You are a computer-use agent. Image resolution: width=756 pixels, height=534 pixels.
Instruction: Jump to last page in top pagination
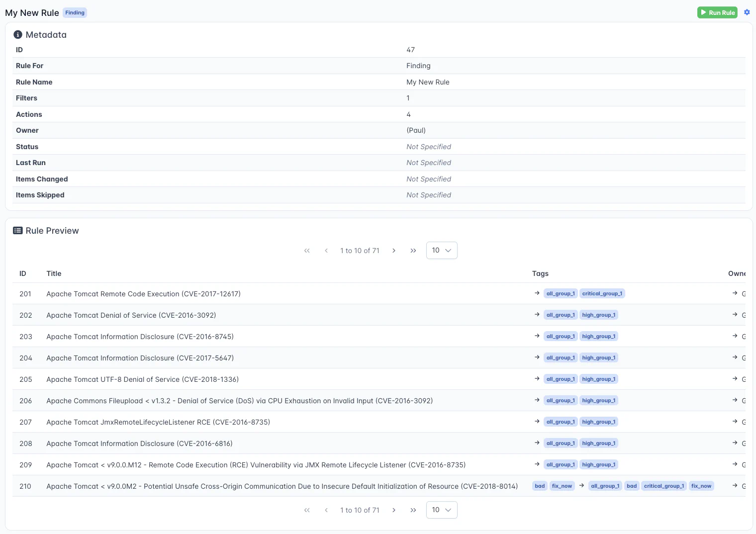[x=413, y=251]
